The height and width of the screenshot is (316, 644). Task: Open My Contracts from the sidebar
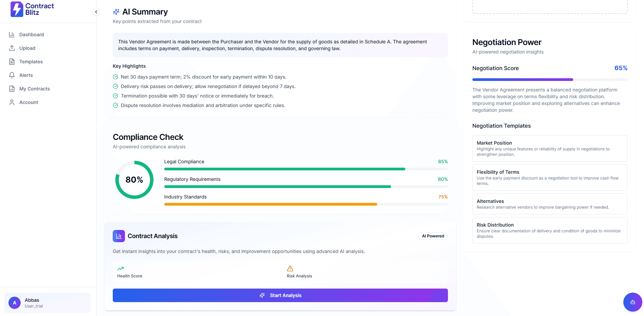(12, 88)
